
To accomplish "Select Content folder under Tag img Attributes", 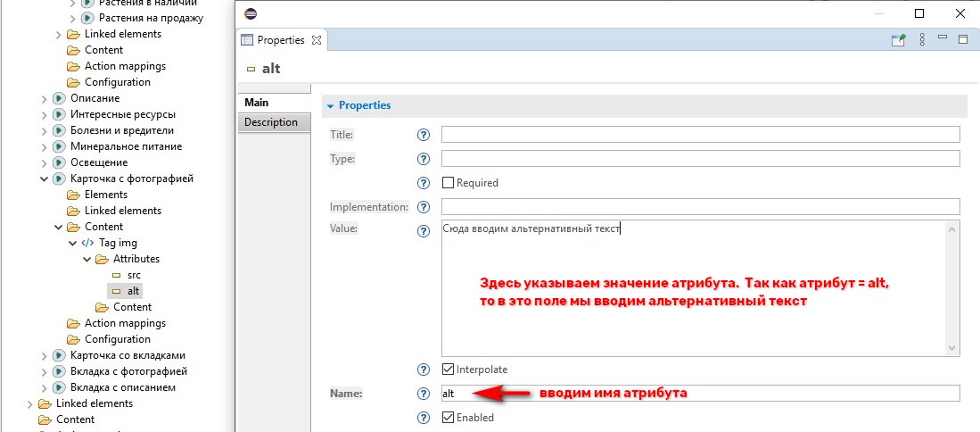I will point(133,307).
